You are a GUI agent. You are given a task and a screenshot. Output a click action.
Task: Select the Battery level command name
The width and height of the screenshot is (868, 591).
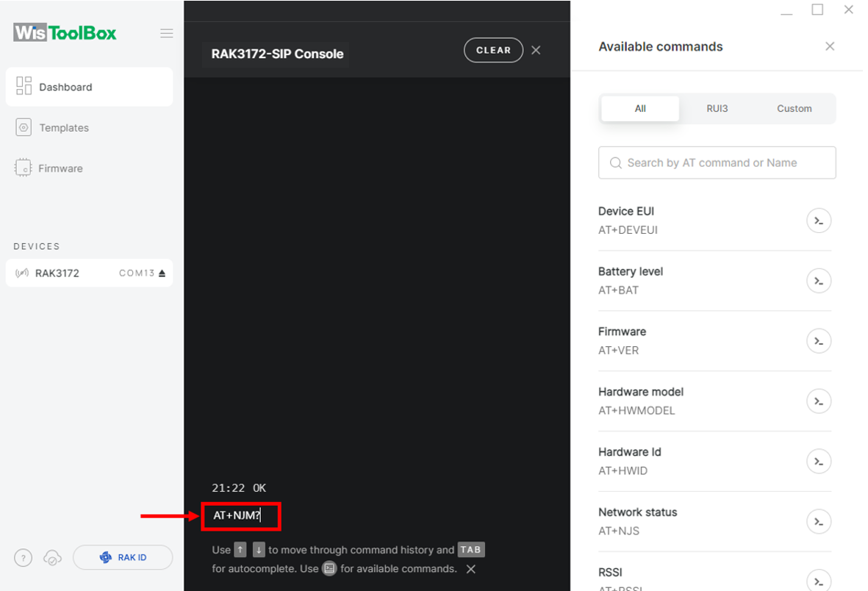[x=631, y=271]
